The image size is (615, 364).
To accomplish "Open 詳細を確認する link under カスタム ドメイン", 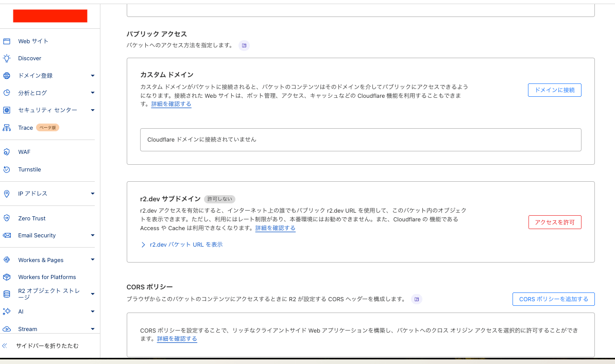I will (172, 105).
